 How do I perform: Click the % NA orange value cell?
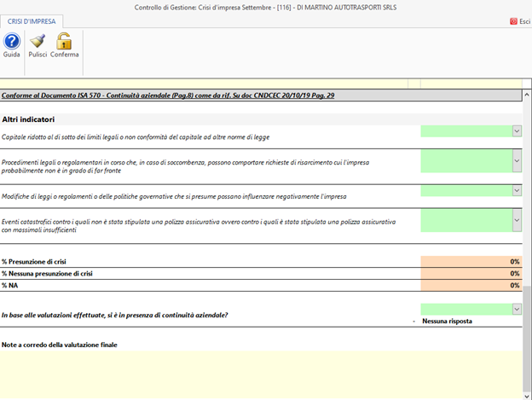coord(471,285)
